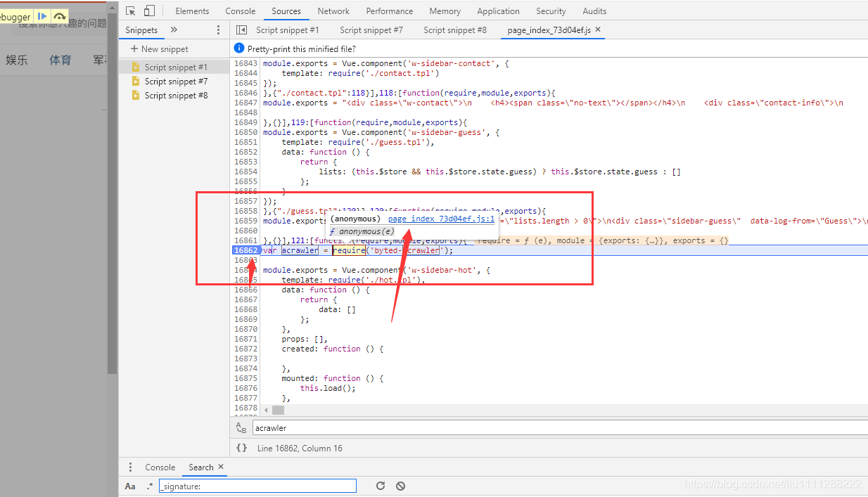
Task: Select the Snippets navigator tab
Action: click(141, 30)
